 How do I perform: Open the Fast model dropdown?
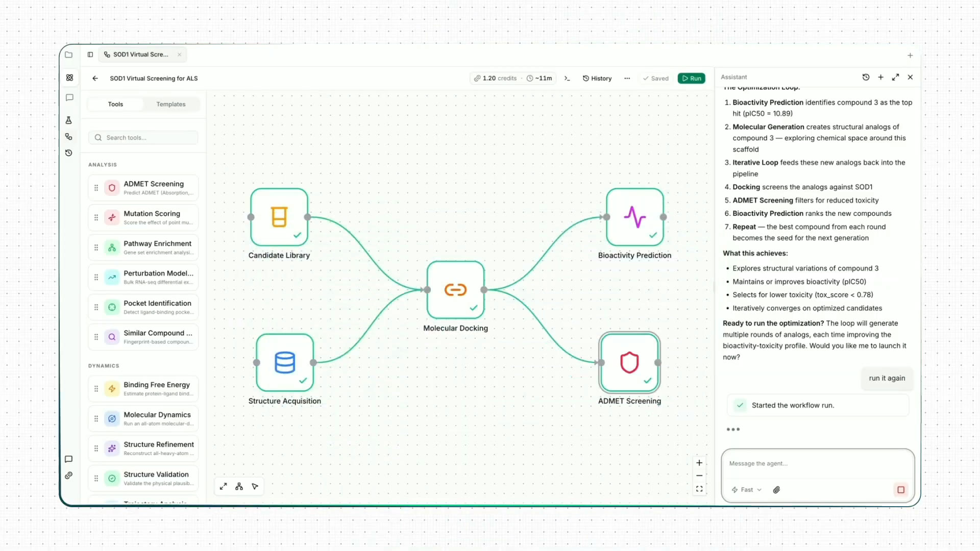click(x=746, y=490)
